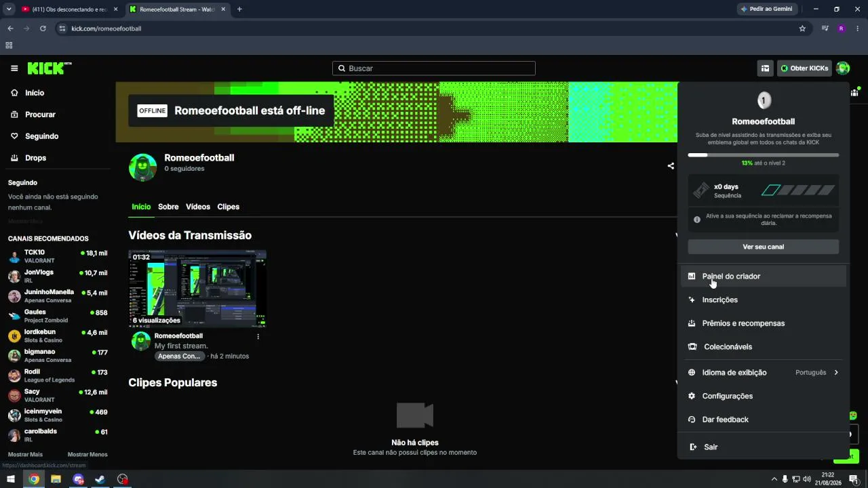Open the tab search dropdown arrow
868x488 pixels.
9,9
